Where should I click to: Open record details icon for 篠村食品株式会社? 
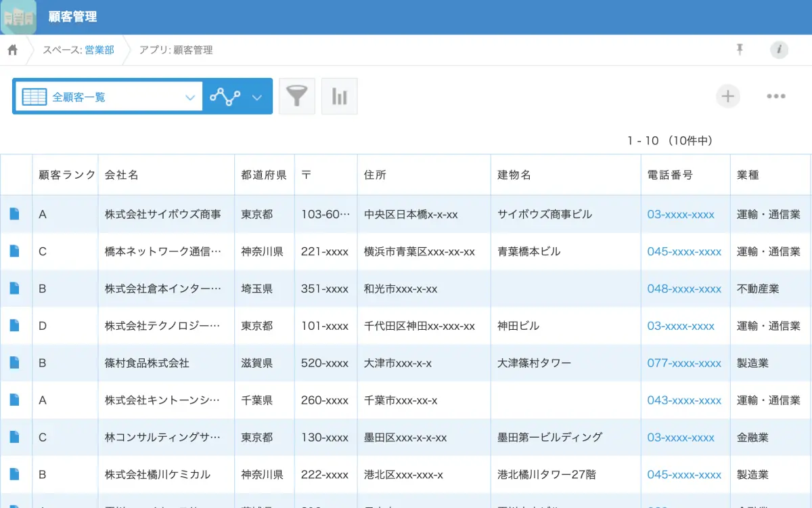[14, 363]
